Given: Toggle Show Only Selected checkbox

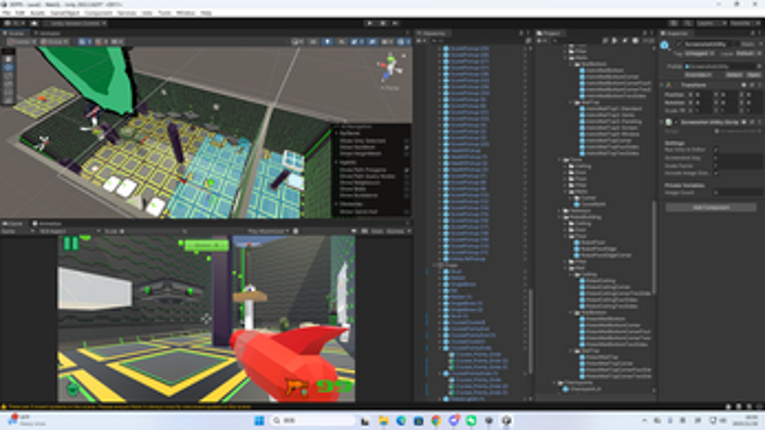Looking at the screenshot, I should 406,141.
